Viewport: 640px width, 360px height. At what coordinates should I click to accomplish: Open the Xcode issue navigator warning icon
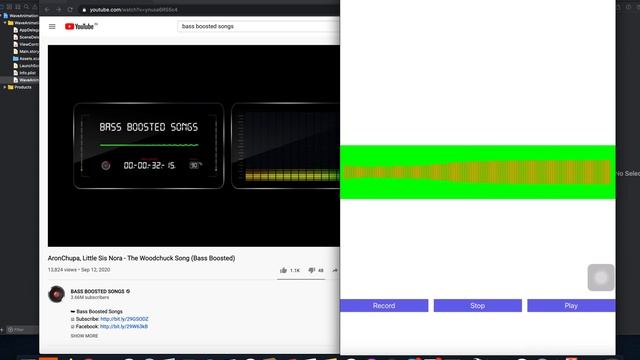click(x=34, y=7)
